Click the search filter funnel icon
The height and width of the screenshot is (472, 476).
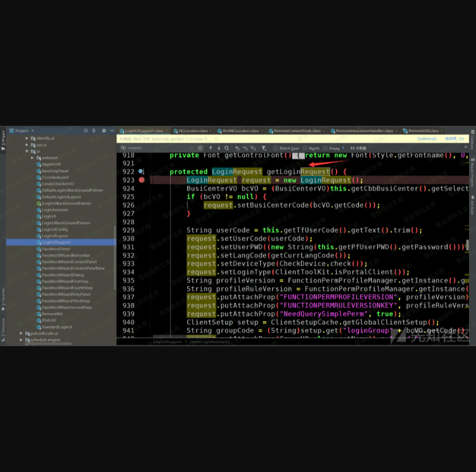[264, 148]
